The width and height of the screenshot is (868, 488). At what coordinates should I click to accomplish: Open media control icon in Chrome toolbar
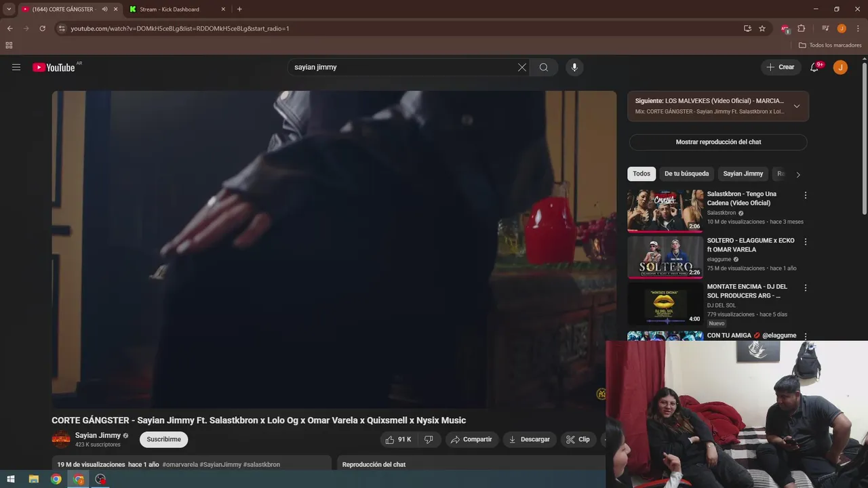click(x=825, y=28)
